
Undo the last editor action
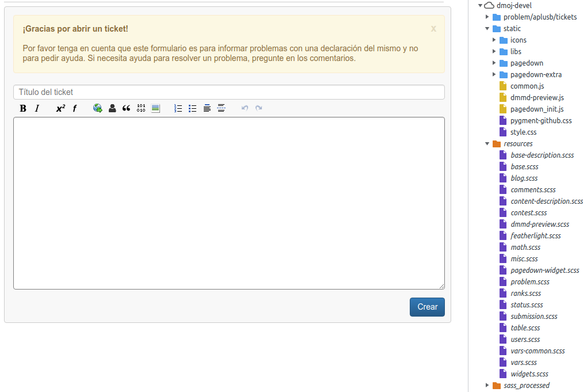tap(244, 108)
